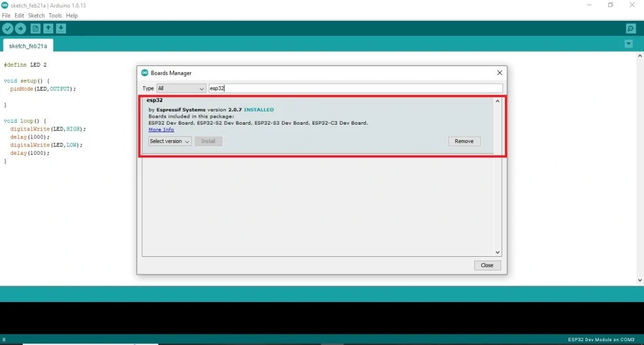Click the esp32 package title
Image resolution: width=644 pixels, height=345 pixels.
tap(155, 100)
